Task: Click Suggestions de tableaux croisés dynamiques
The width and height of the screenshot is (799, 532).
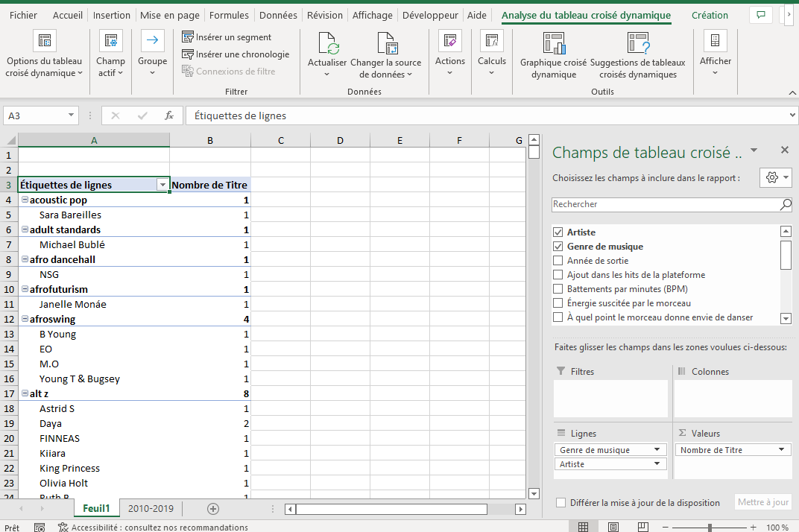Action: point(638,56)
